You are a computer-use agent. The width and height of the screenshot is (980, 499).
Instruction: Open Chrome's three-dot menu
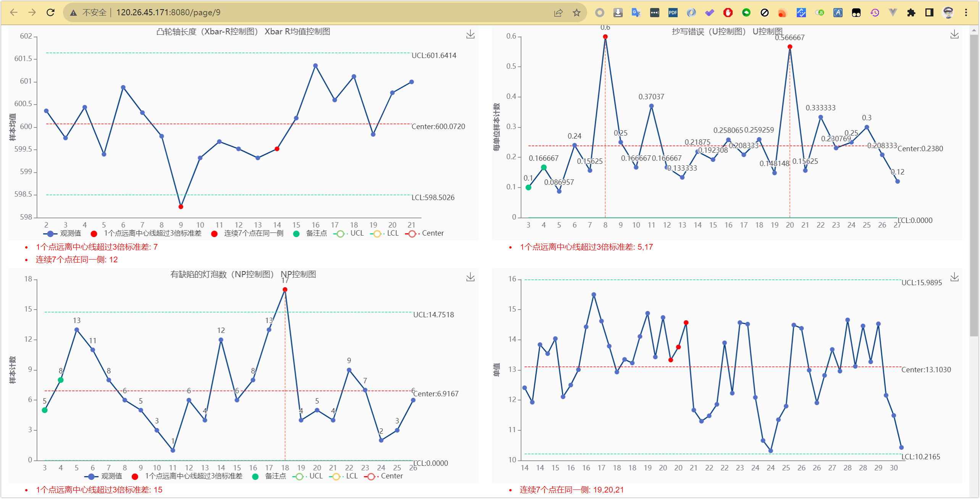pyautogui.click(x=966, y=13)
